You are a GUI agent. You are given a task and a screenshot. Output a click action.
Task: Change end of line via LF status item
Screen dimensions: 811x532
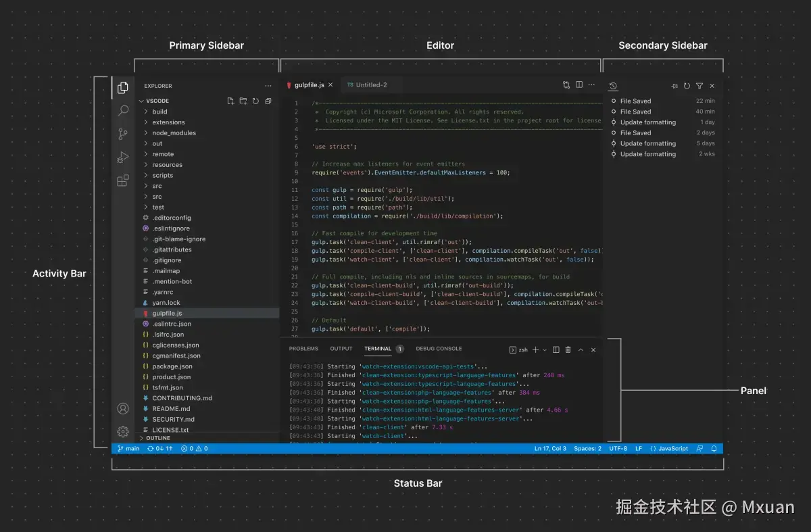pos(639,448)
